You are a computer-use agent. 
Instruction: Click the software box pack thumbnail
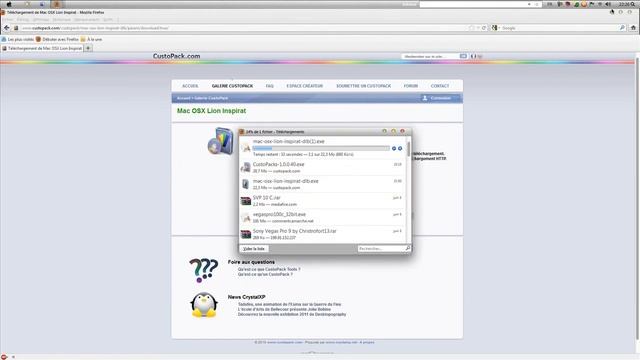tap(220, 141)
